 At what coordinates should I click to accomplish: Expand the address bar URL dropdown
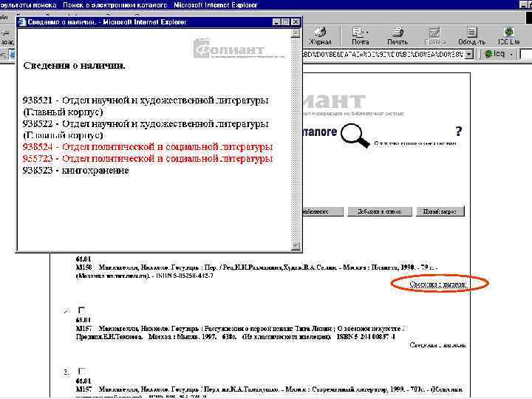(468, 54)
